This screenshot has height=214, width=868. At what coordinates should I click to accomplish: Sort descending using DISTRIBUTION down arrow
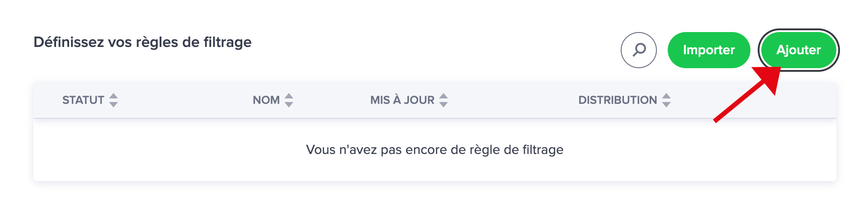tap(666, 104)
